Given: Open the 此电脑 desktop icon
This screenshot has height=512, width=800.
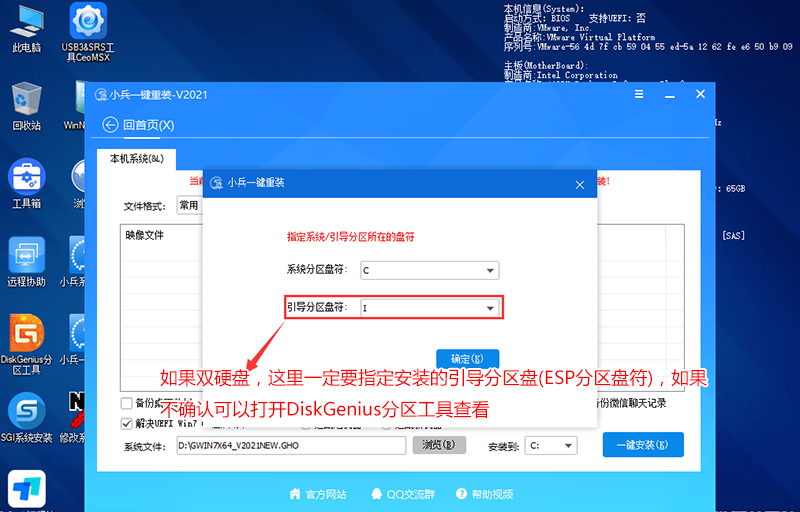Looking at the screenshot, I should pyautogui.click(x=26, y=29).
